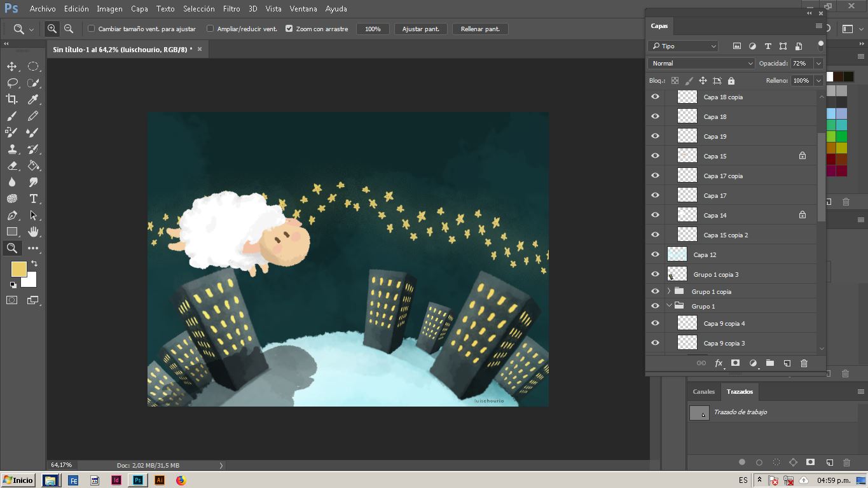Hide Capa 18 copia layer visibility
868x488 pixels.
655,97
